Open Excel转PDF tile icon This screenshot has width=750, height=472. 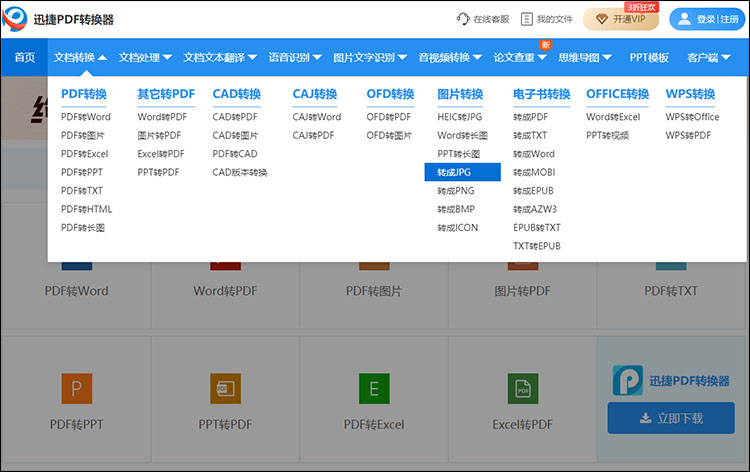click(x=523, y=388)
